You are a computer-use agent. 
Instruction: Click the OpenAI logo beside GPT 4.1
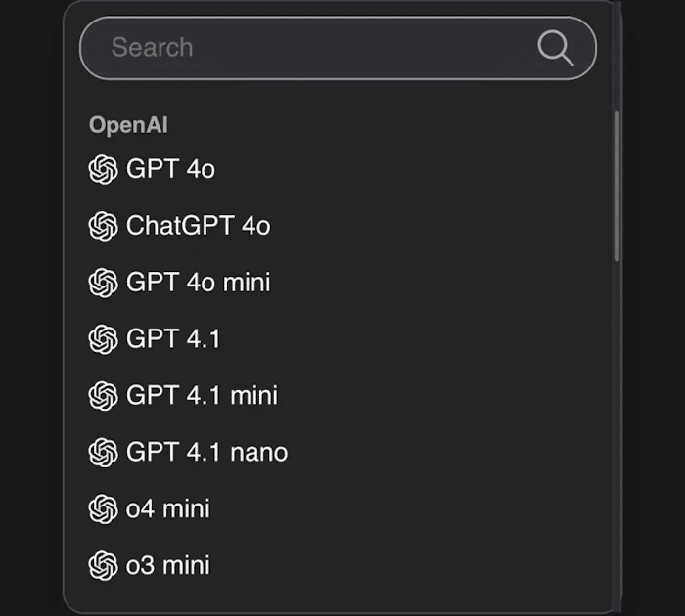pos(103,339)
